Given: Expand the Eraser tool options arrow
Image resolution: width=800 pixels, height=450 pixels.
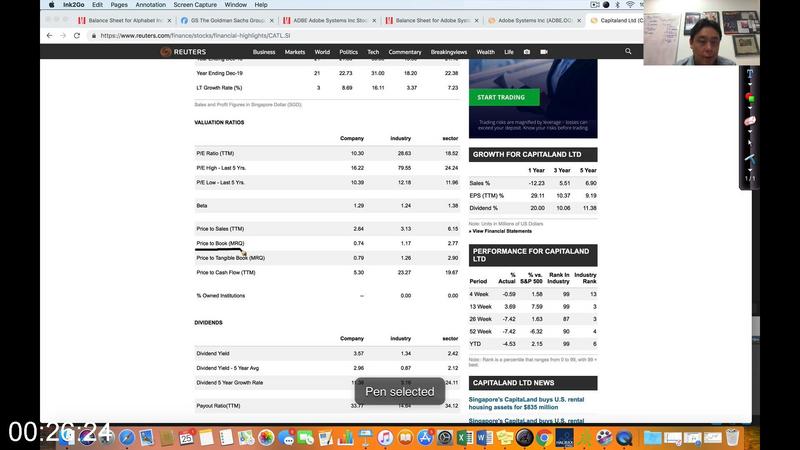Looking at the screenshot, I should click(749, 132).
